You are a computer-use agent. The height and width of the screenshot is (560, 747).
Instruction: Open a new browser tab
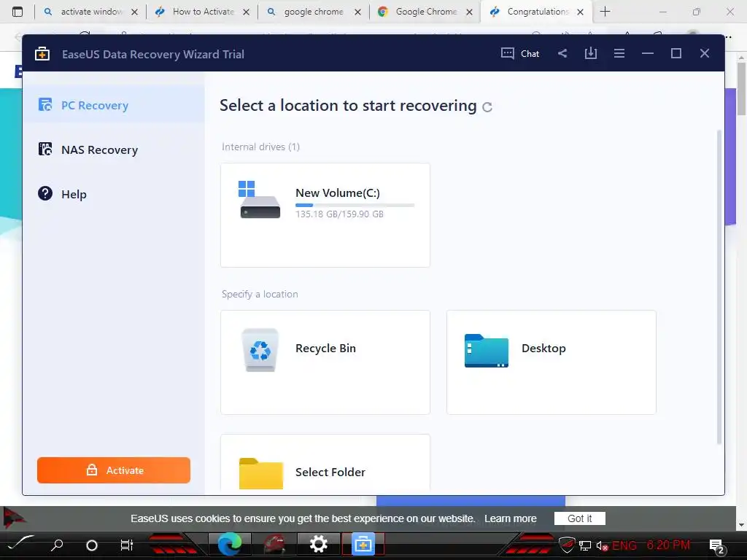click(605, 12)
